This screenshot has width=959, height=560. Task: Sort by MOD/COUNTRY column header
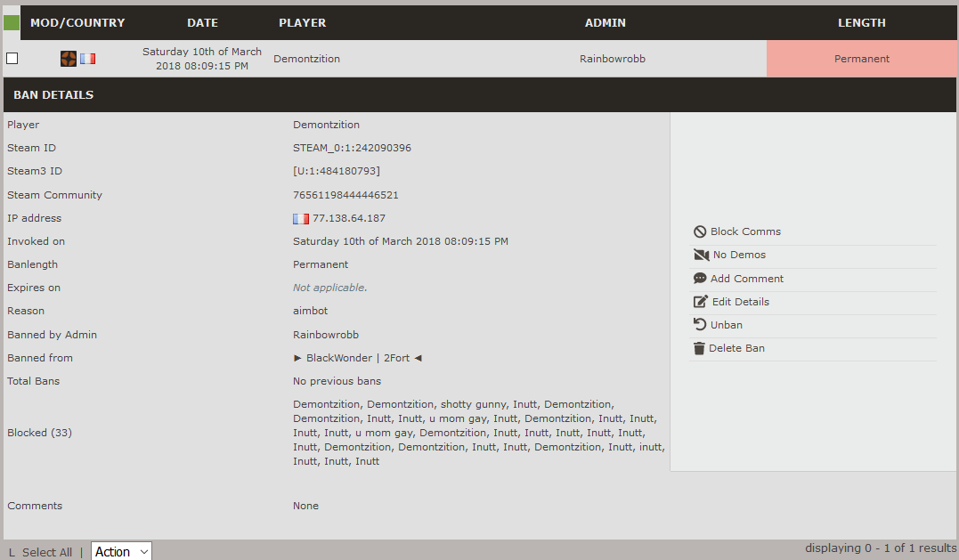click(77, 22)
